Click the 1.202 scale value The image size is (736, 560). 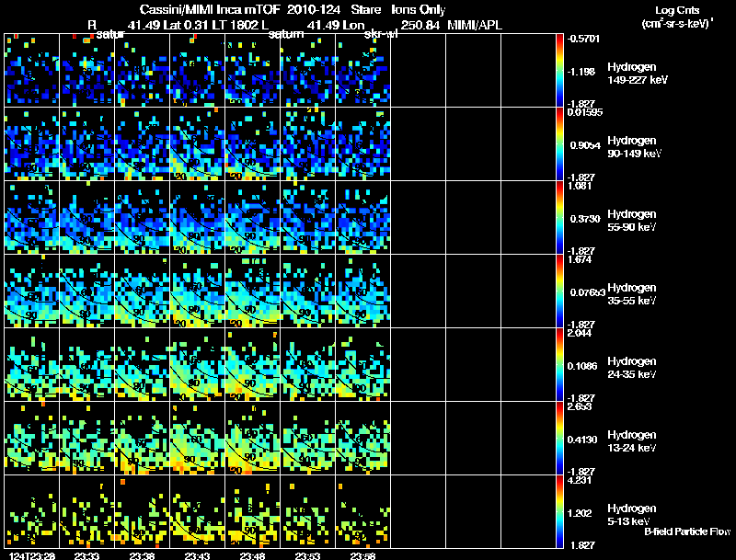[x=580, y=514]
